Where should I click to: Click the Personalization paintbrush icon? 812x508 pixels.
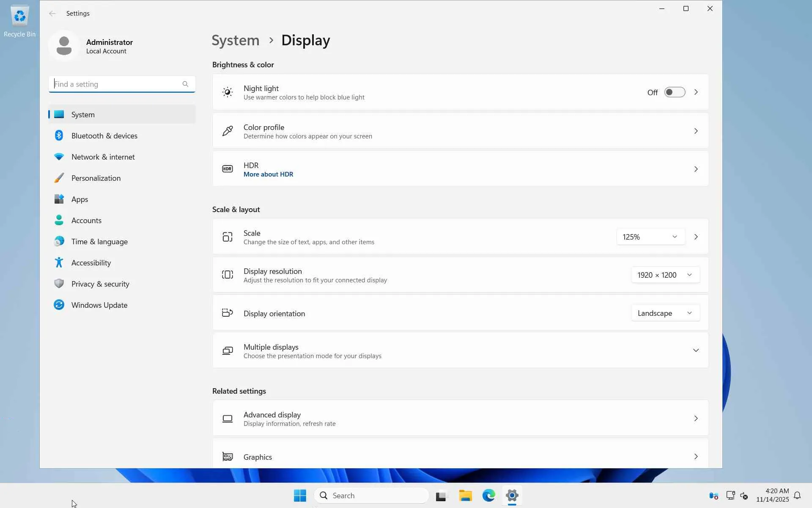(59, 178)
